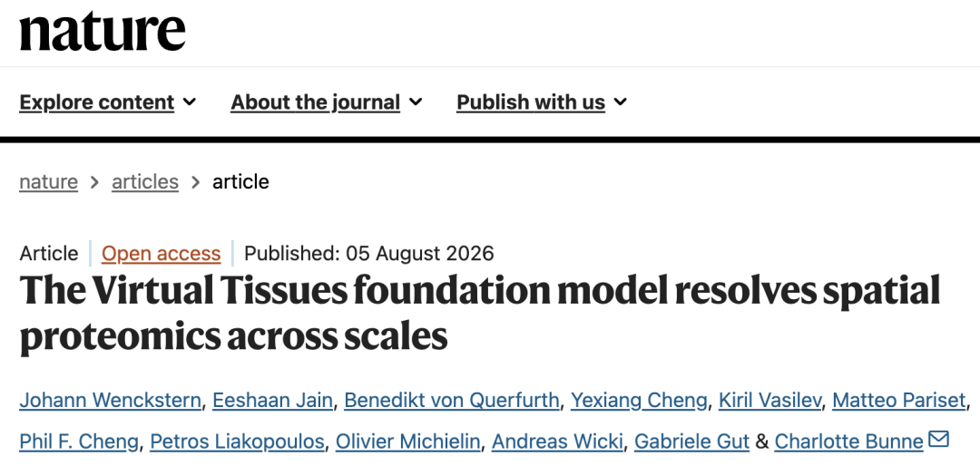Open the nature breadcrumb link
This screenshot has height=475, width=980.
pyautogui.click(x=49, y=181)
